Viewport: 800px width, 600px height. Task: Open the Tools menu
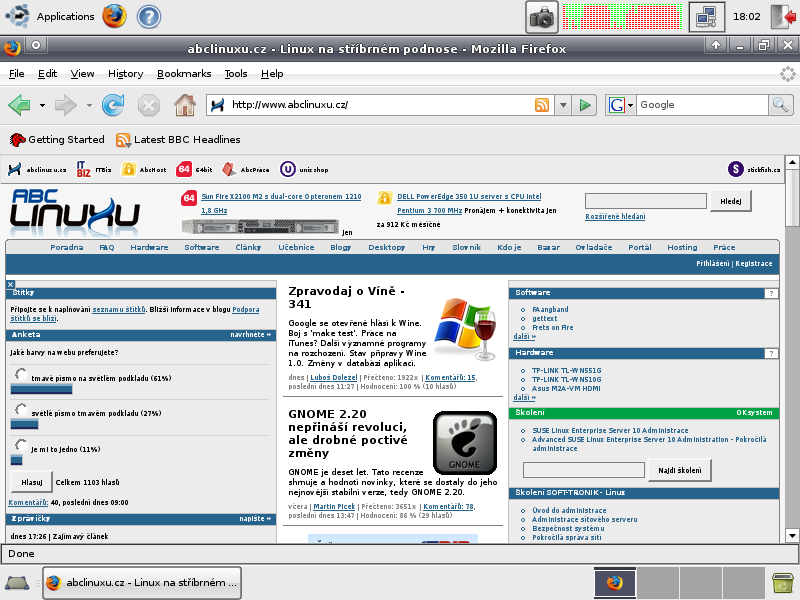coord(236,74)
